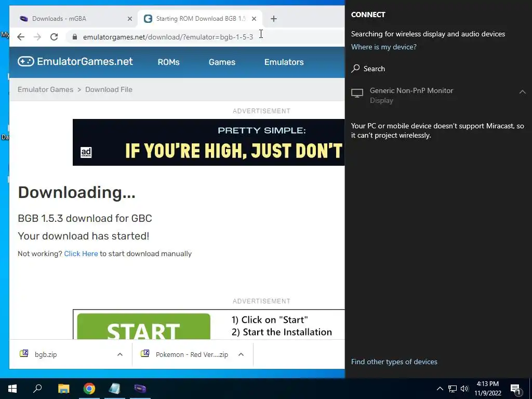532x399 pixels.
Task: Go to Emulator Games breadcrumb
Action: point(46,89)
